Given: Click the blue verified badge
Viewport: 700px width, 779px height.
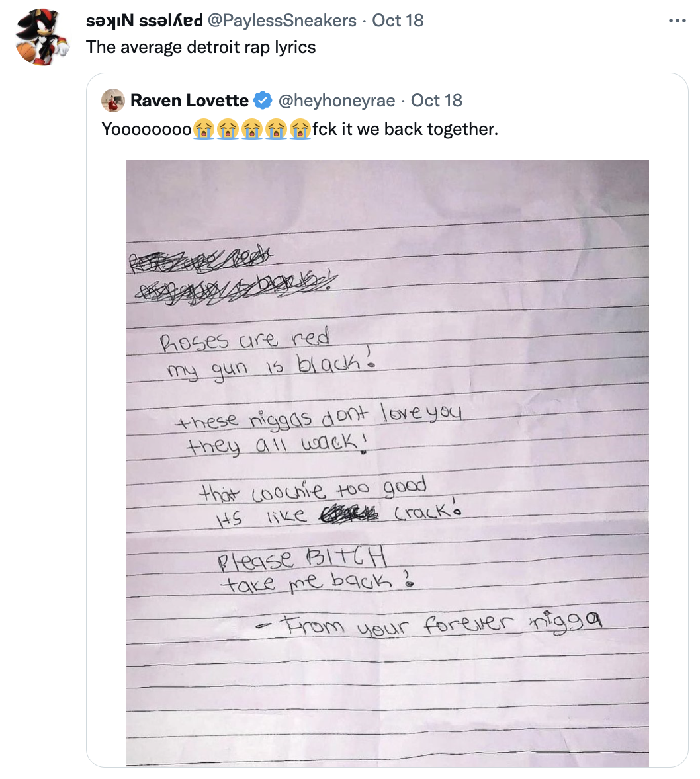Looking at the screenshot, I should coord(263,101).
